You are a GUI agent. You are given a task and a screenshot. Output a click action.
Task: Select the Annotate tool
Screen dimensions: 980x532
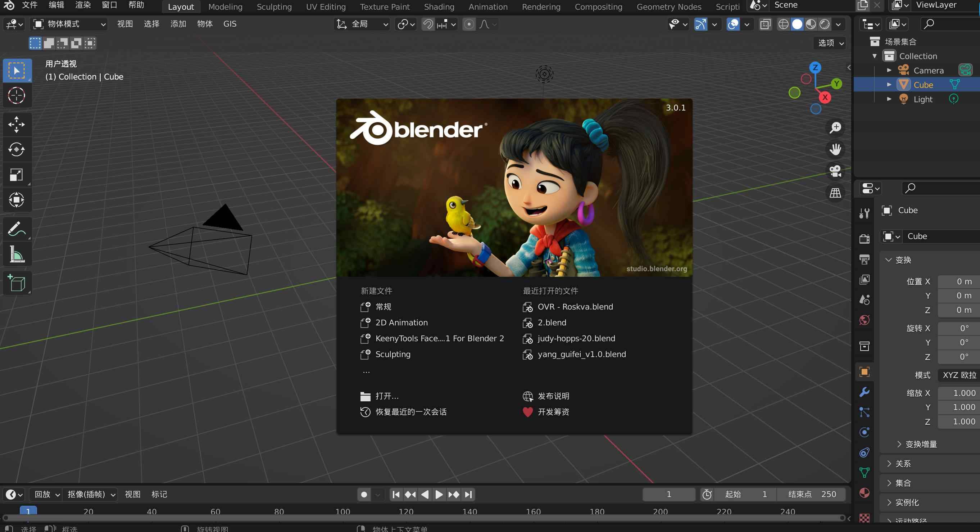[17, 228]
